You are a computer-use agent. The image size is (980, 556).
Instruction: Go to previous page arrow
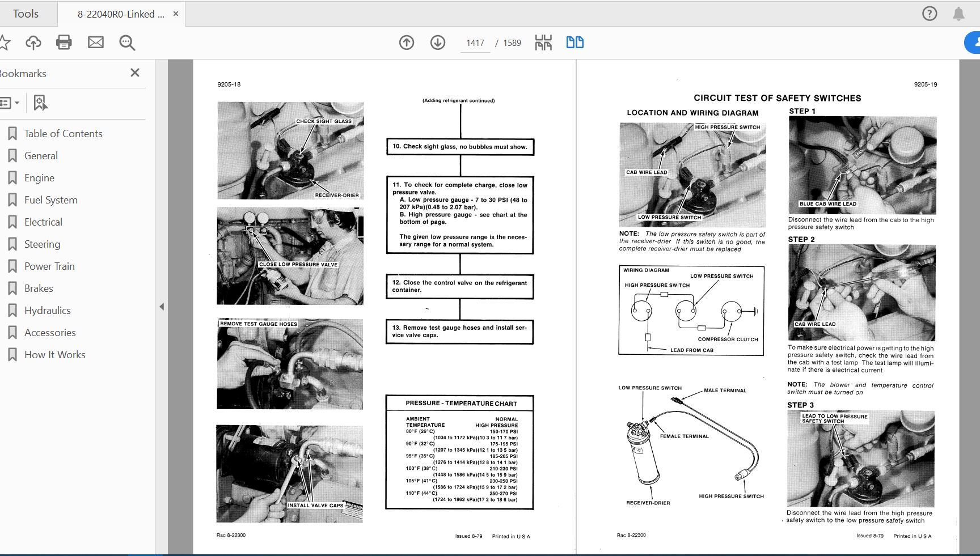(x=407, y=43)
